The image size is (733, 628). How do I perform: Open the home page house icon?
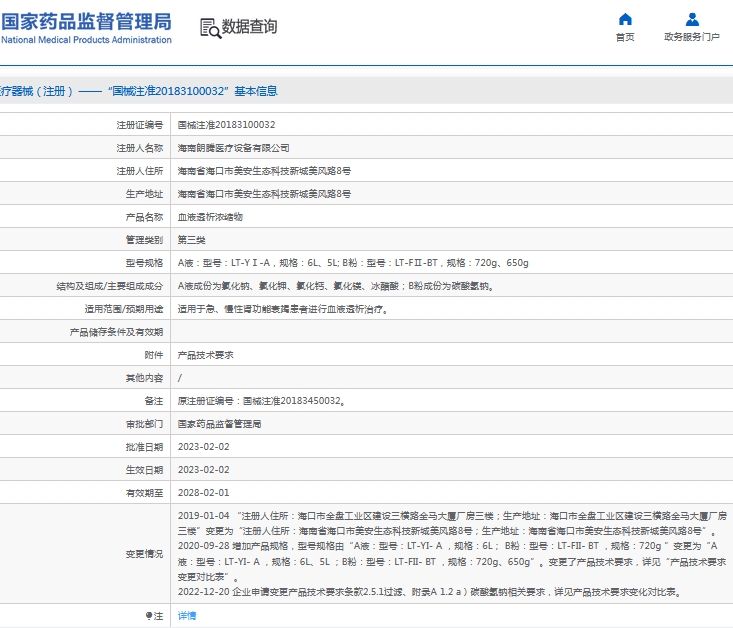point(625,19)
